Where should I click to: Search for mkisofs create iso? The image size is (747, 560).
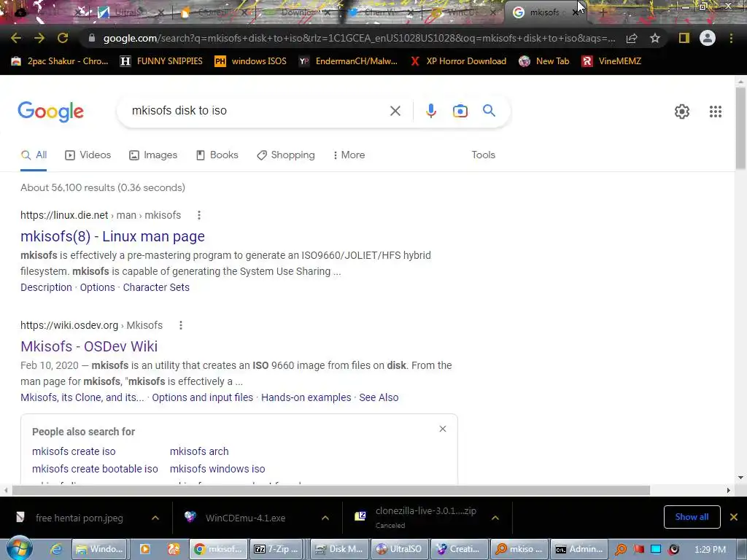(74, 451)
